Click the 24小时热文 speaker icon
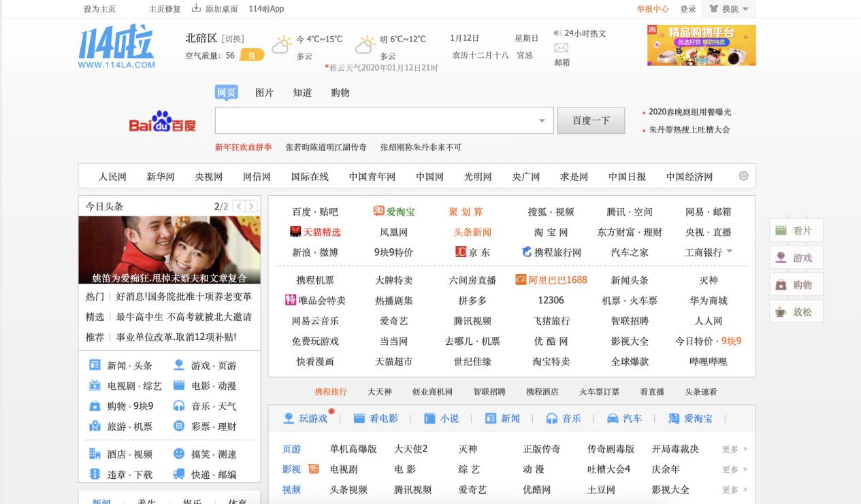This screenshot has width=861, height=504. [x=557, y=33]
